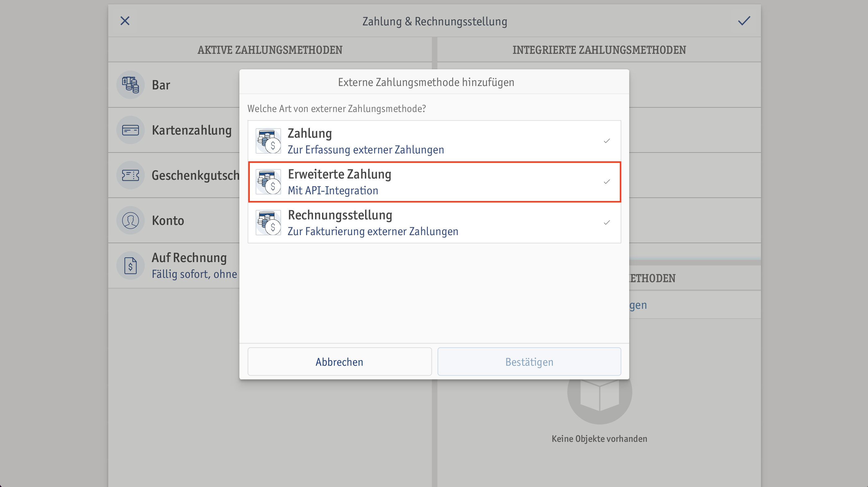Click 'Zur Fakturierung externer Zahlungen' subtitle
868x487 pixels.
(373, 231)
